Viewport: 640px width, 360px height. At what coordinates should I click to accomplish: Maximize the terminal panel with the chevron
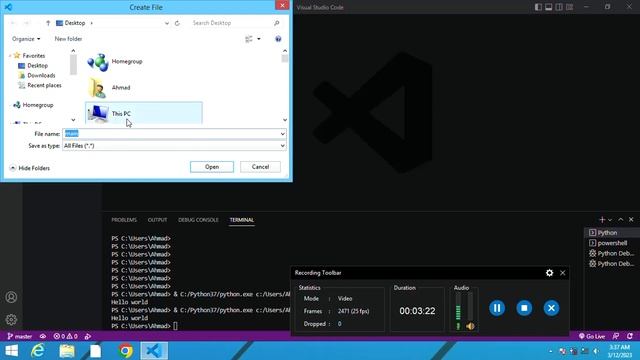pos(620,220)
